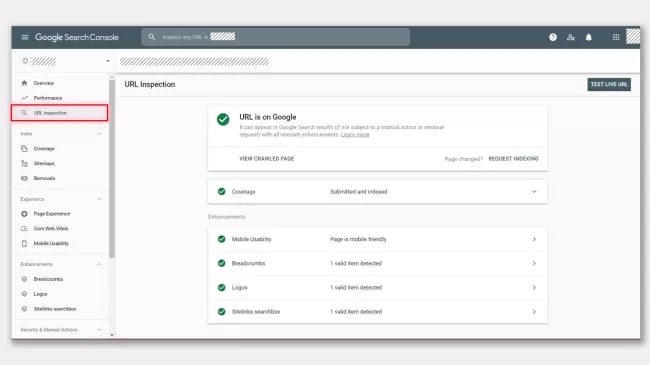Viewport: 650px width, 365px height.
Task: Click the Logos sidebar icon
Action: tap(24, 294)
